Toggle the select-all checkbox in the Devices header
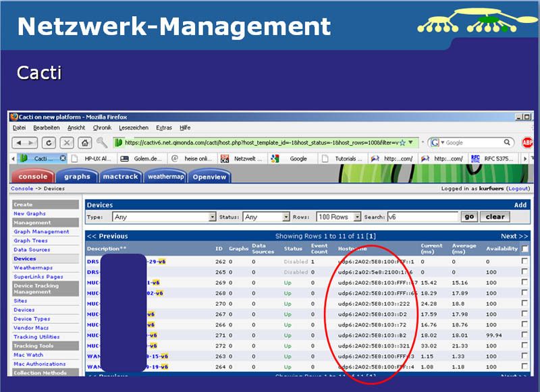 click(x=524, y=248)
